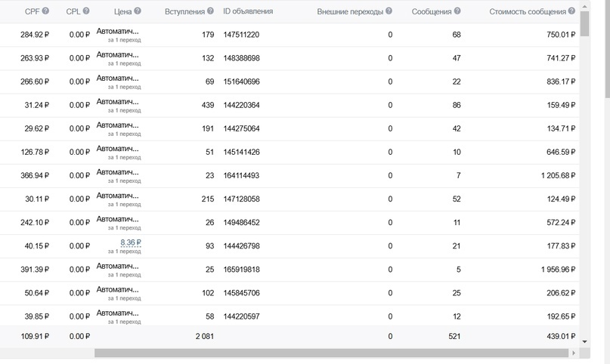This screenshot has height=364, width=610.
Task: Sort table by CPF column header
Action: [x=33, y=11]
